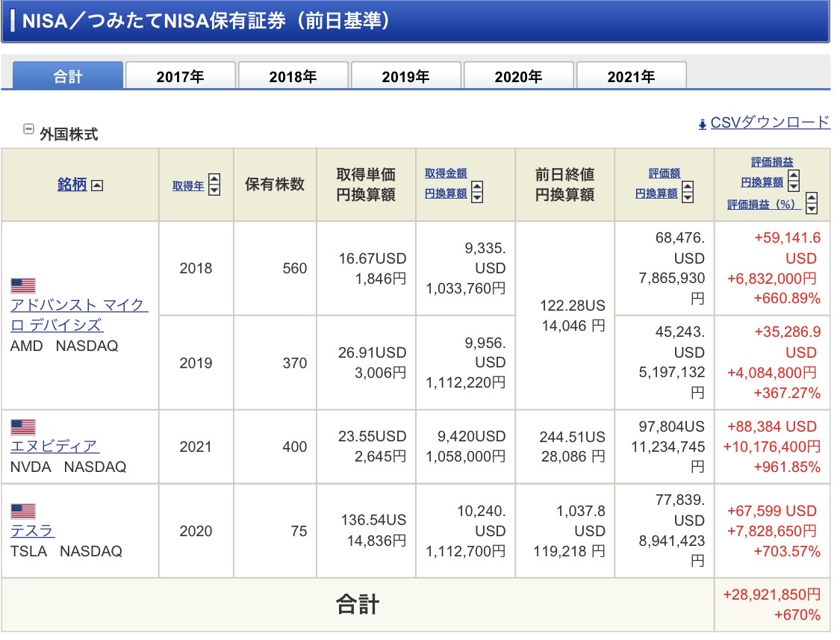Click the US flag icon for TSLA
The width and height of the screenshot is (840, 640).
tap(23, 512)
